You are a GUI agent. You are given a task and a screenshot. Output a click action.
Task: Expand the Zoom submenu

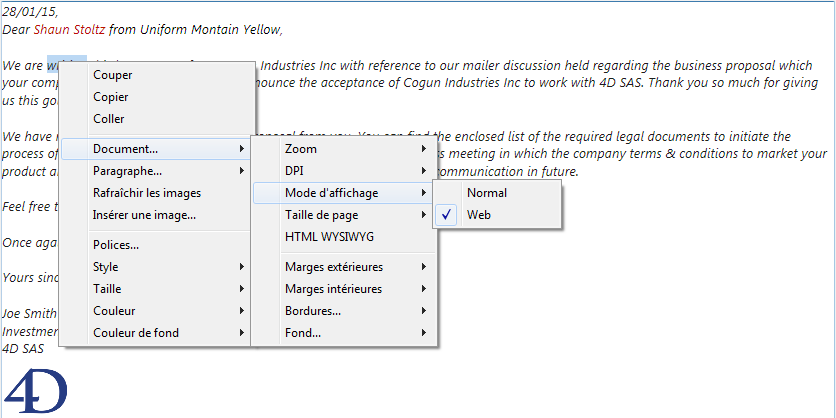301,149
